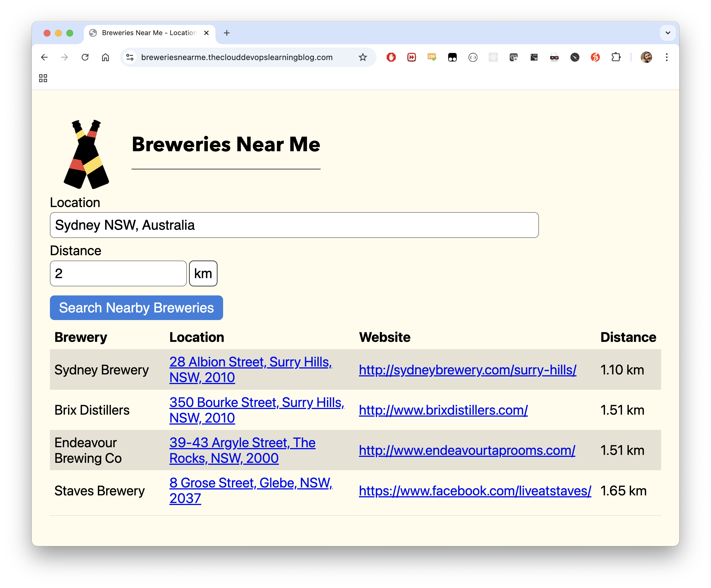Screen dimensions: 711x588
Task: Open Chrome's three-dot menu
Action: coord(667,57)
